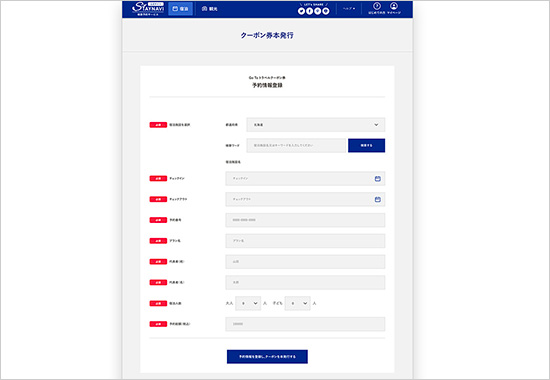
Task: Click register reservation and issue coupon button
Action: pos(267,356)
